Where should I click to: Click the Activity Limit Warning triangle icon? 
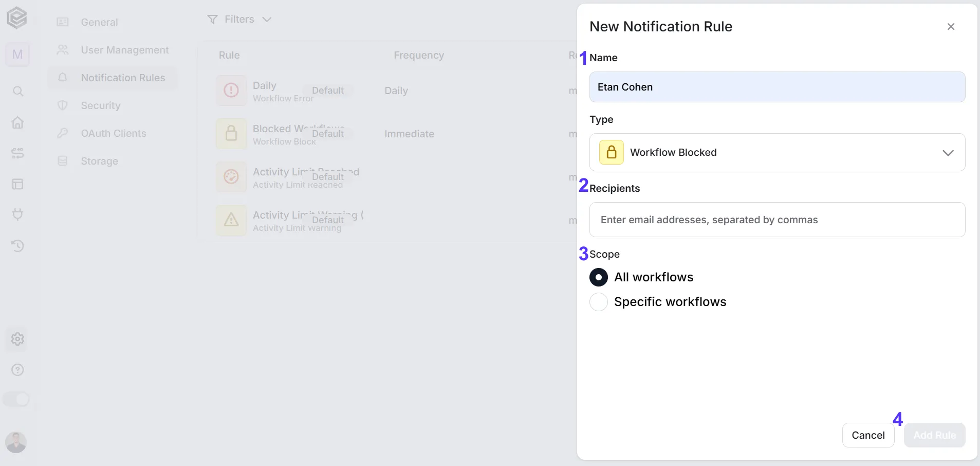point(231,220)
